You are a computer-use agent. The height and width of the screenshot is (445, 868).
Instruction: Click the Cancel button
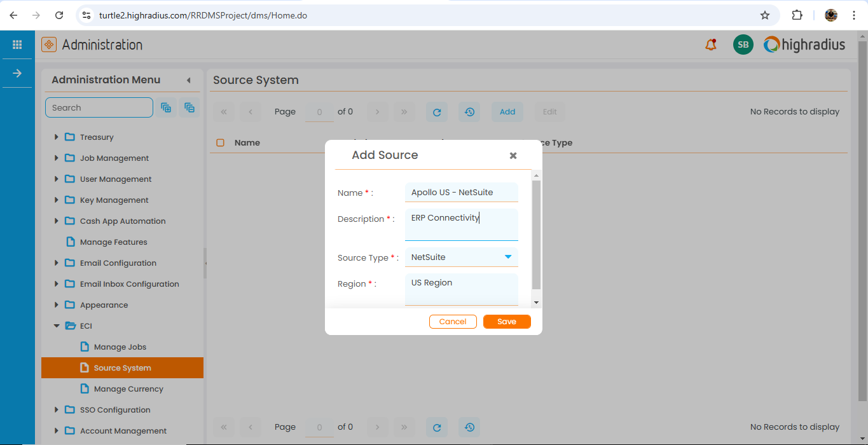tap(453, 322)
